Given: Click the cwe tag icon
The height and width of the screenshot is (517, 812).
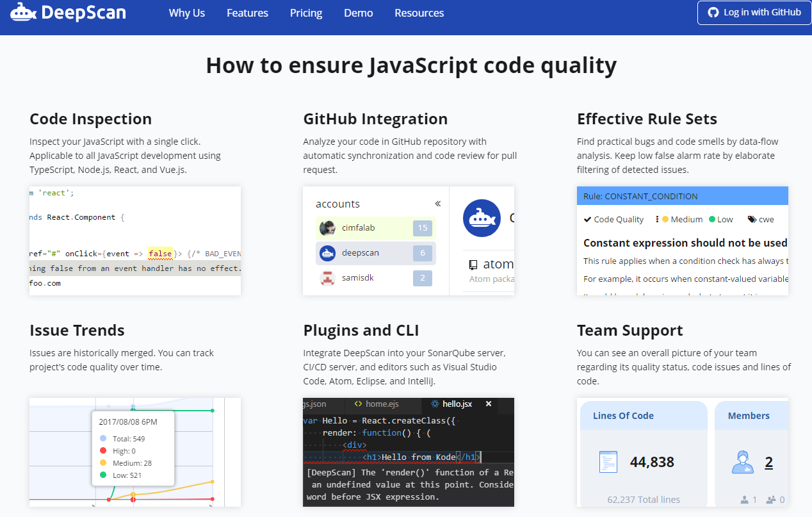Looking at the screenshot, I should click(x=752, y=219).
